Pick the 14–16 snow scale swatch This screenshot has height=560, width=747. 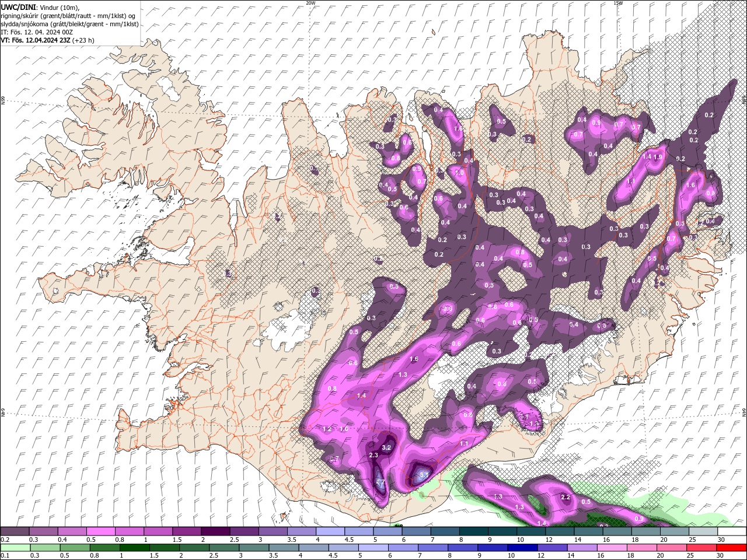pyautogui.click(x=589, y=531)
